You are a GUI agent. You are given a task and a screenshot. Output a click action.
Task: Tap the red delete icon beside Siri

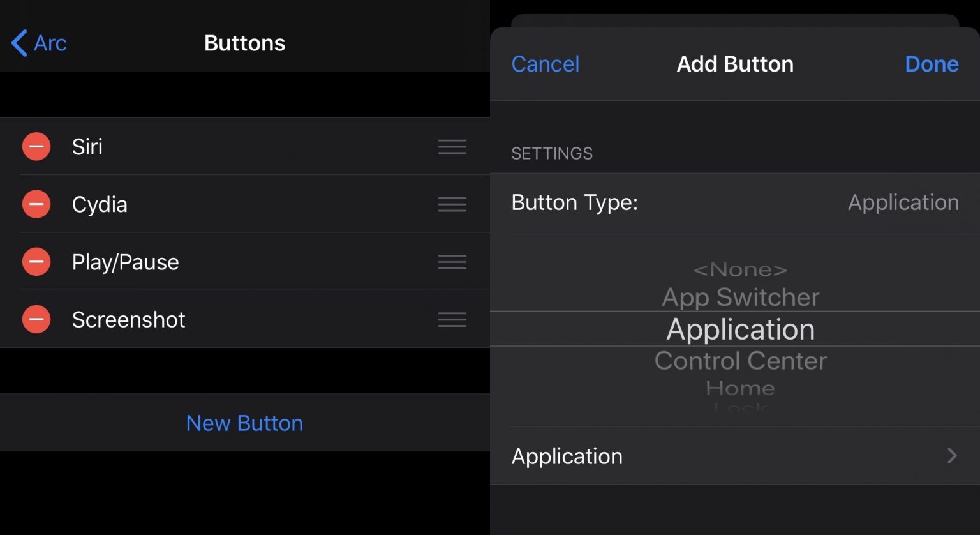pyautogui.click(x=36, y=147)
